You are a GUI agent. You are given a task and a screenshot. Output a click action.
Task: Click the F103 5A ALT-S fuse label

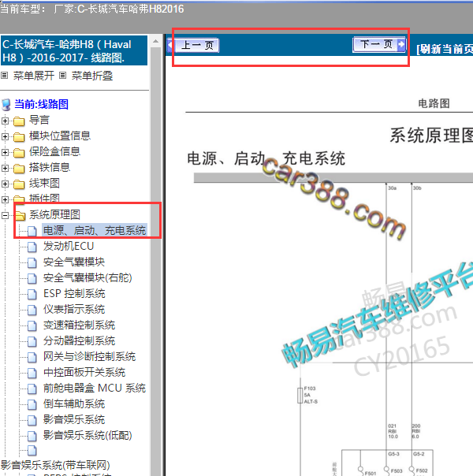point(311,395)
